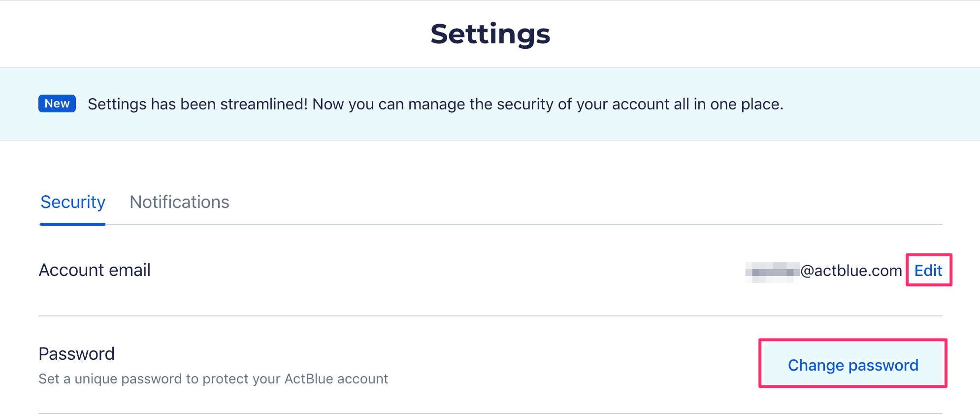This screenshot has height=414, width=980.
Task: Click Edit next to account email
Action: tap(928, 271)
